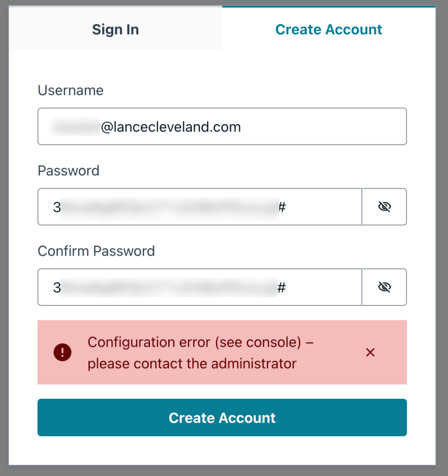448x476 pixels.
Task: Focus the Password input box
Action: pyautogui.click(x=200, y=206)
